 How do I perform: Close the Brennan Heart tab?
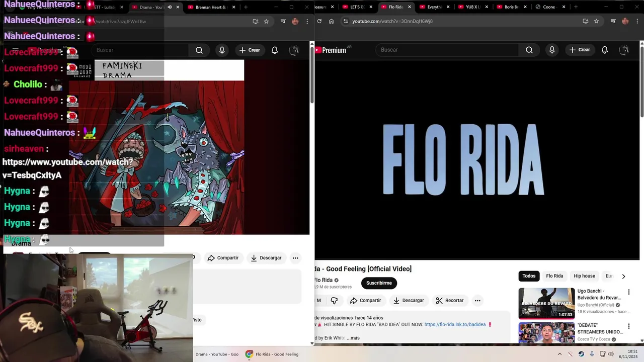(x=233, y=7)
